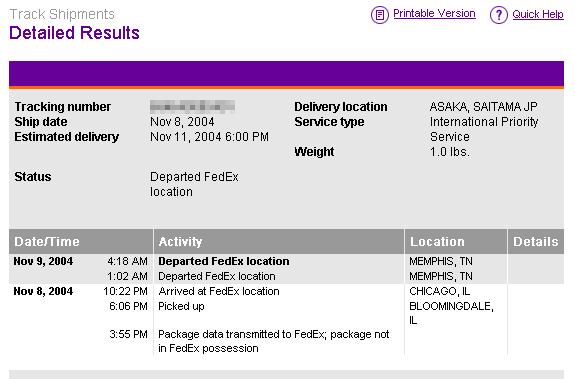Screen dimensions: 575x379
Task: Open the Printable Version link
Action: pos(434,14)
